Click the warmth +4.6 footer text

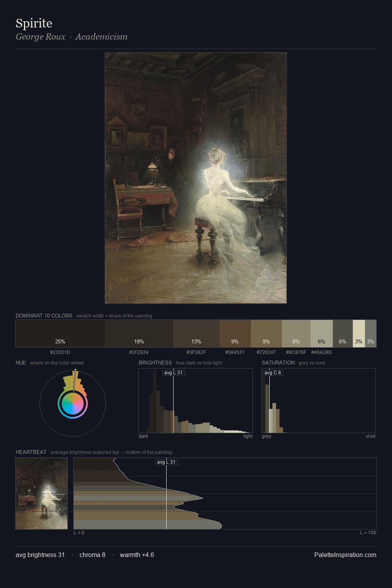point(137,555)
